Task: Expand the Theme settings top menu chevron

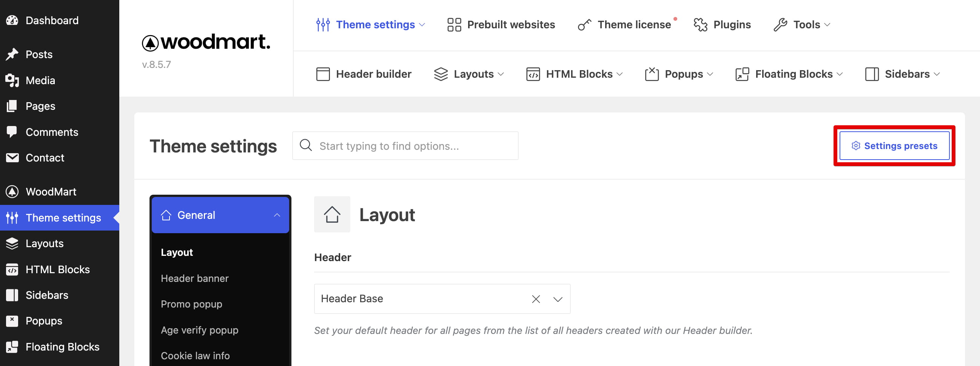Action: 422,25
